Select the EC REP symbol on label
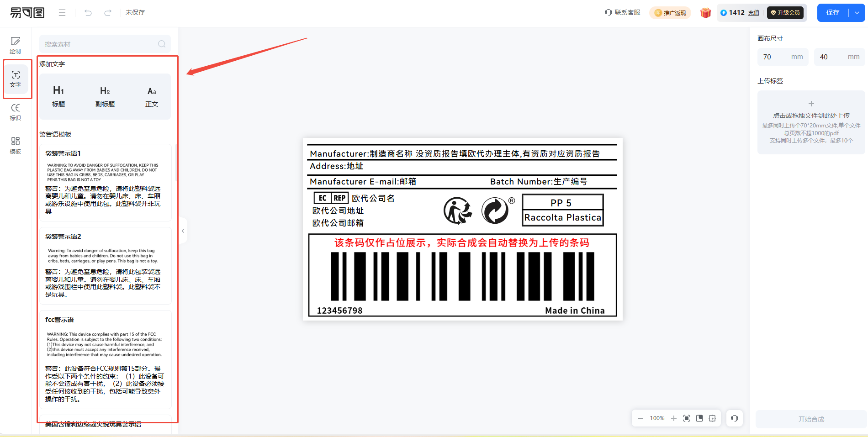Screen dimensions: 868x437 pyautogui.click(x=331, y=198)
